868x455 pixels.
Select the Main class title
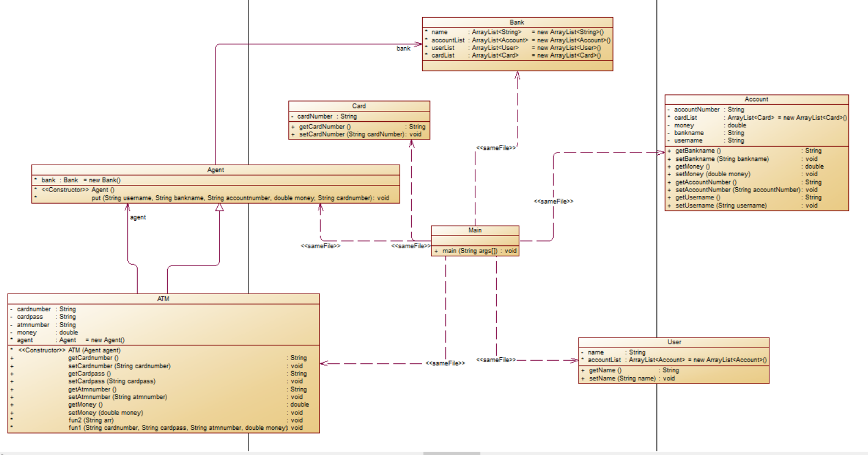tap(475, 231)
